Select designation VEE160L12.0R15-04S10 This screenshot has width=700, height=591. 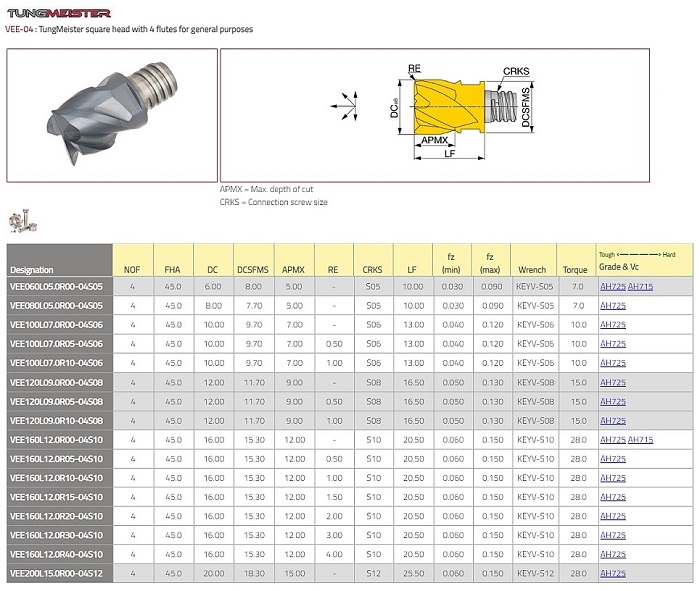(x=56, y=497)
